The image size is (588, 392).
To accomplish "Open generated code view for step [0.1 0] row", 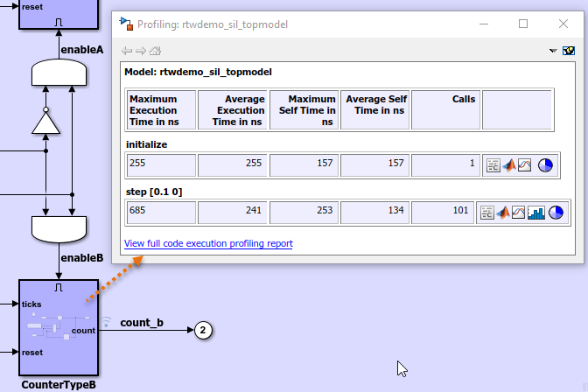I will tap(487, 213).
